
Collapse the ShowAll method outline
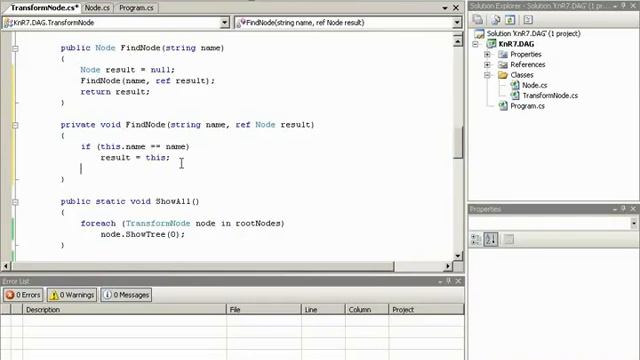15,202
